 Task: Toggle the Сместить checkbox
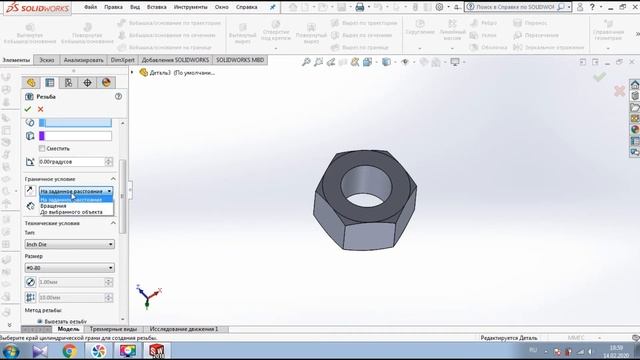click(42, 149)
